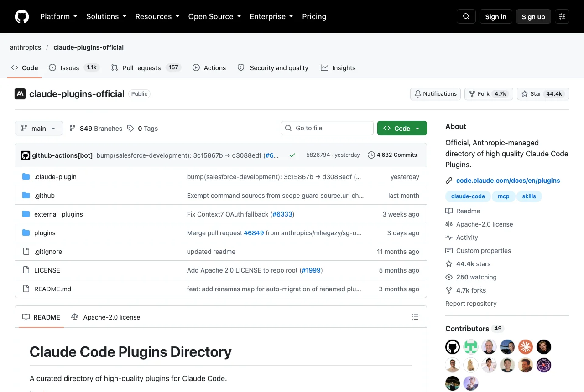The height and width of the screenshot is (392, 584).
Task: Click the LICENSE file icon
Action: [26, 270]
